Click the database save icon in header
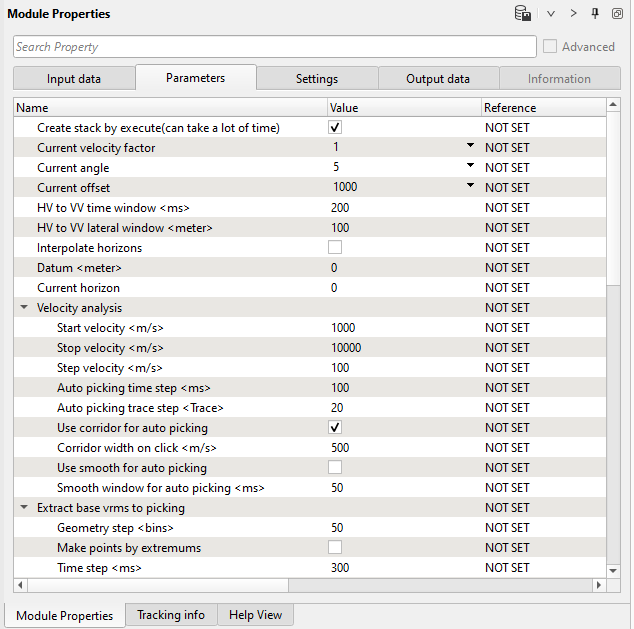 (522, 14)
